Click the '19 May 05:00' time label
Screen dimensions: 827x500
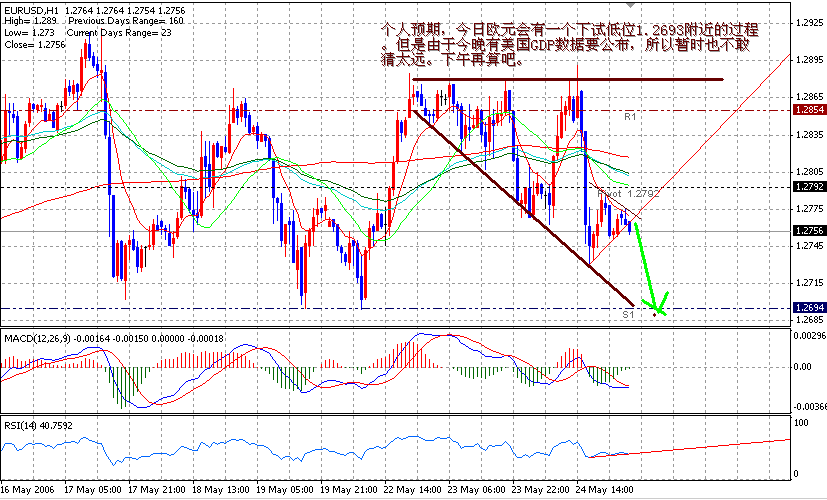(x=285, y=489)
